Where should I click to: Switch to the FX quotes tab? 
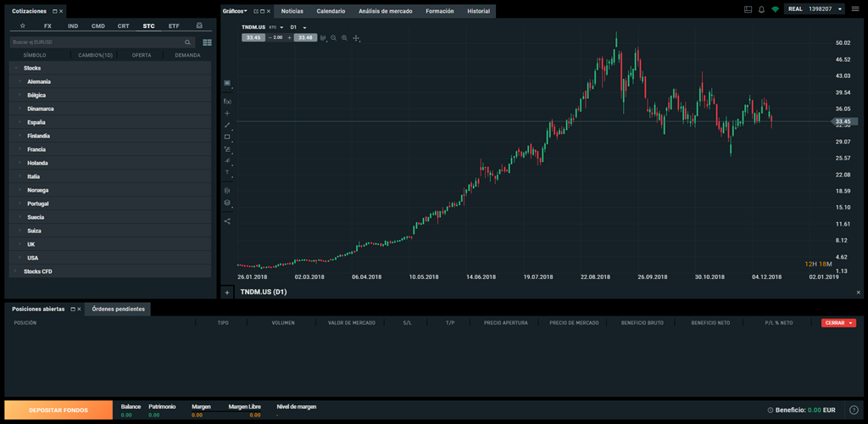47,26
